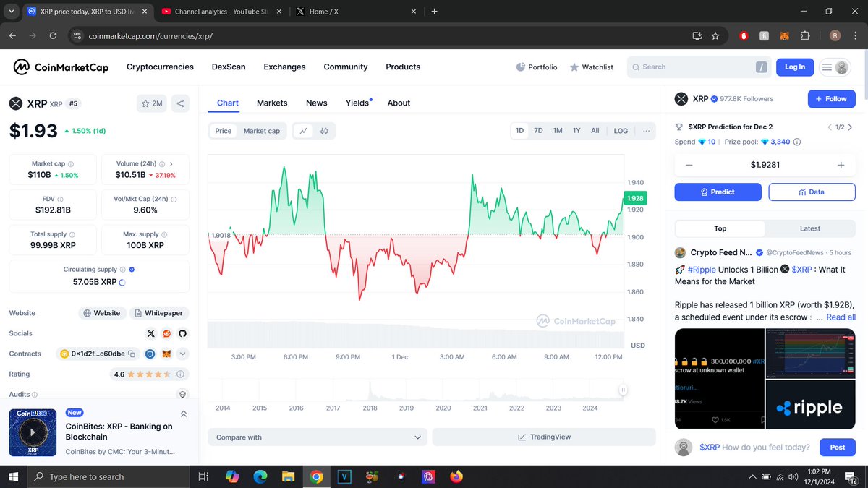The height and width of the screenshot is (488, 868).
Task: Follow XRP community button
Action: coord(831,99)
